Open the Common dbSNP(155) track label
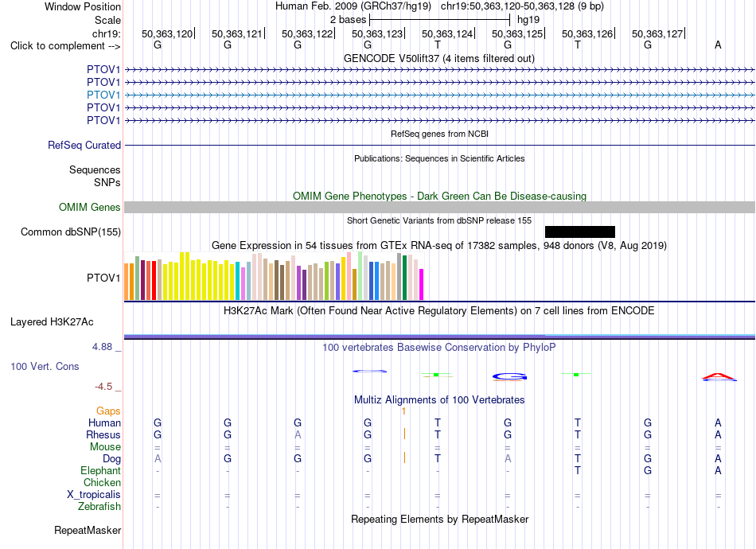 click(70, 232)
